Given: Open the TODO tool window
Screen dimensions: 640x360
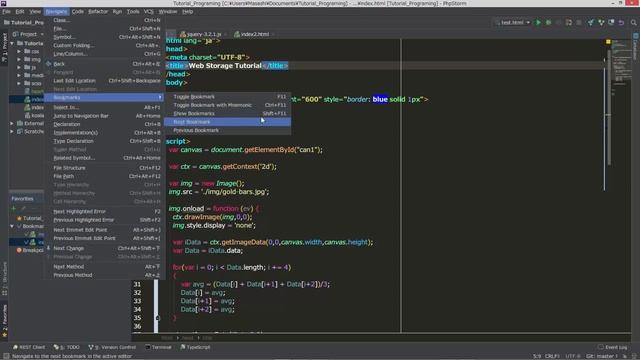Looking at the screenshot, I should click(67, 347).
